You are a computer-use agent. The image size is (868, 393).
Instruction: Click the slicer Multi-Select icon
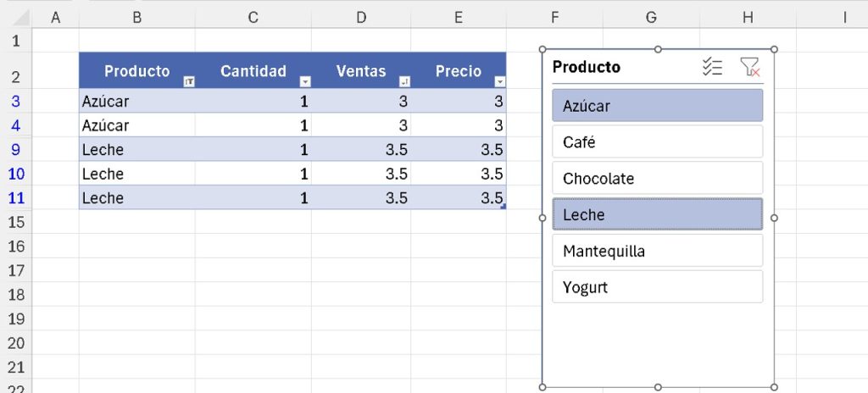pyautogui.click(x=713, y=68)
